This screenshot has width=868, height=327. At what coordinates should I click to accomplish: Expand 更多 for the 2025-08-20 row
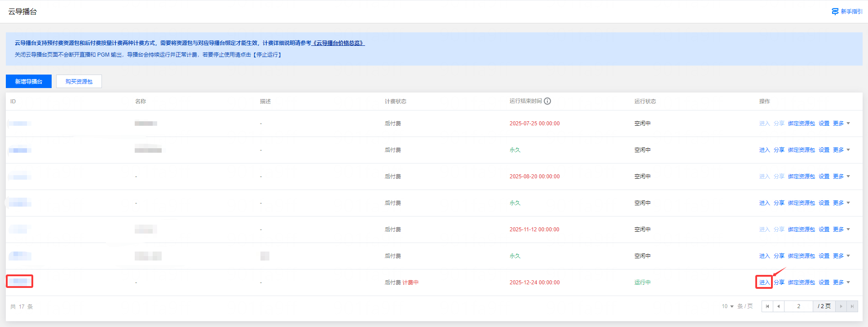tap(841, 177)
